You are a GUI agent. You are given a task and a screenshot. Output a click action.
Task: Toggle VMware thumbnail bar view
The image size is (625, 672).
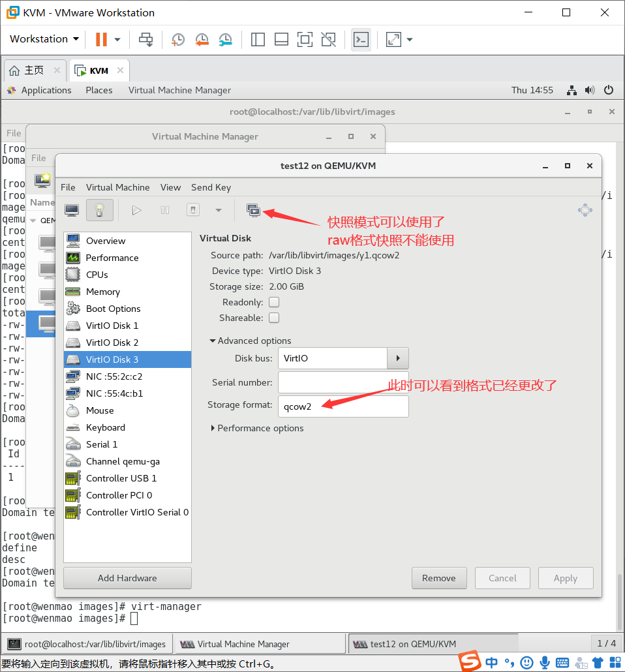point(281,39)
